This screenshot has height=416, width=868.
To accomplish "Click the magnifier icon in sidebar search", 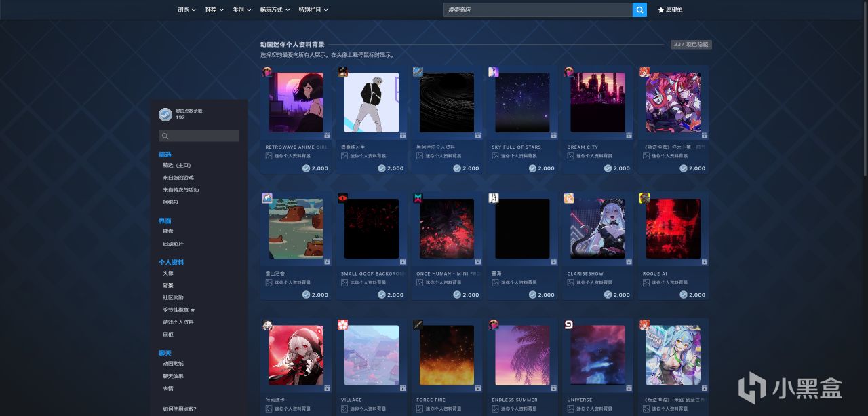I will pos(165,136).
